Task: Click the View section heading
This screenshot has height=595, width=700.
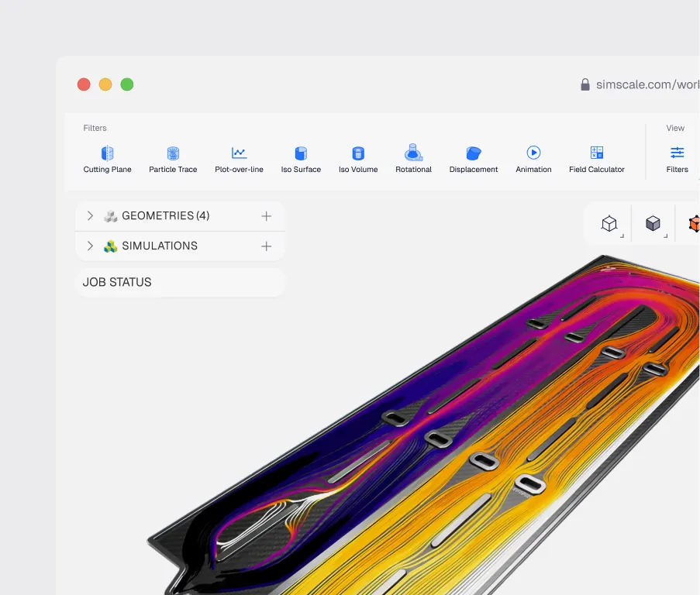Action: tap(675, 128)
